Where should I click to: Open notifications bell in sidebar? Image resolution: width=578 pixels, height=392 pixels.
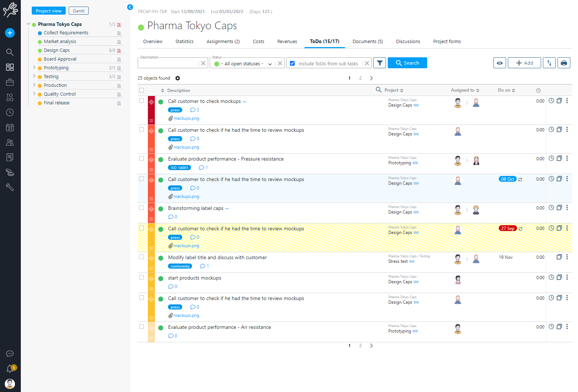point(10,369)
